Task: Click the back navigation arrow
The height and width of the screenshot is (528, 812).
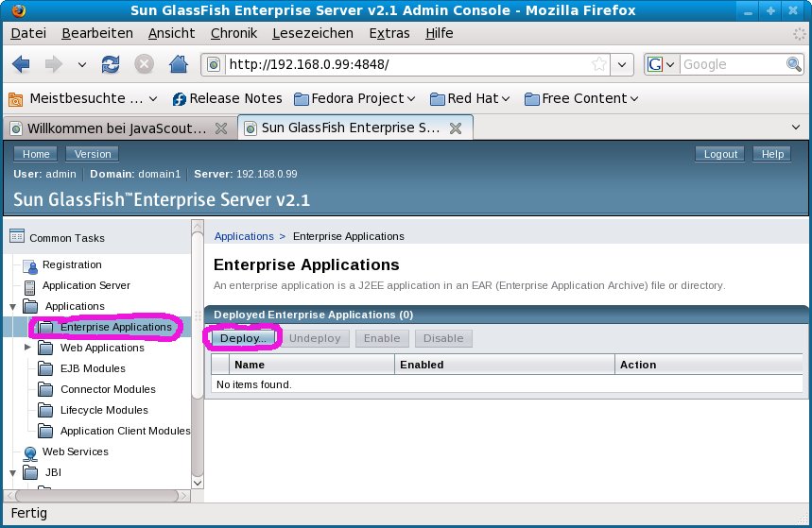Action: [x=22, y=64]
